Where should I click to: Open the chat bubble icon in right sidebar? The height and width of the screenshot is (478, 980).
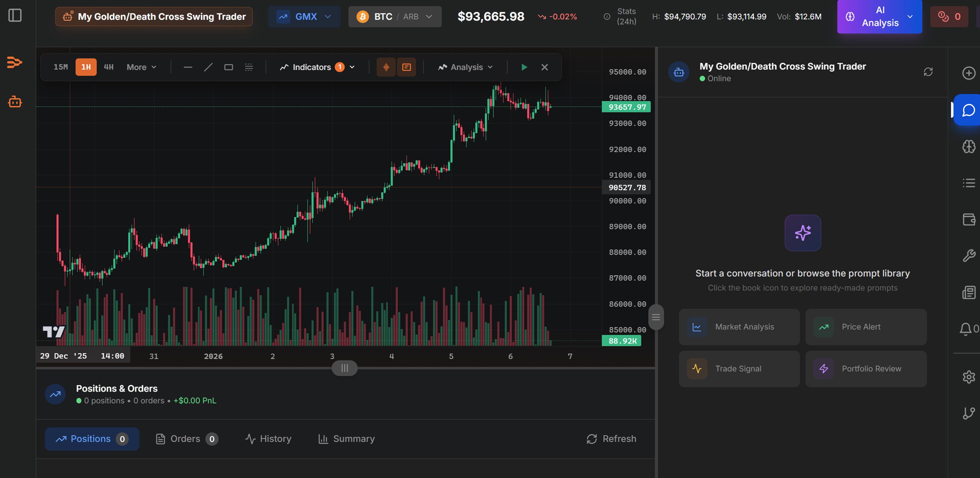tap(968, 110)
